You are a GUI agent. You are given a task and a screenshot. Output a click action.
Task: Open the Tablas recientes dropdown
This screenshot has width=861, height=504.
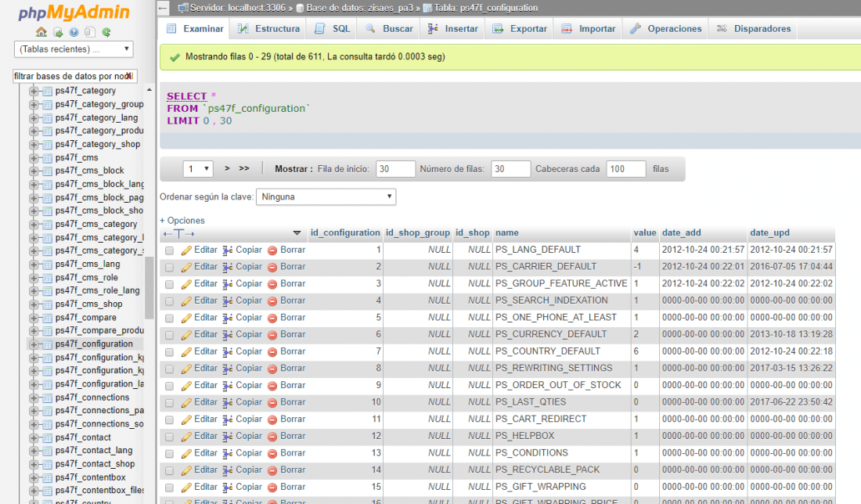tap(74, 49)
